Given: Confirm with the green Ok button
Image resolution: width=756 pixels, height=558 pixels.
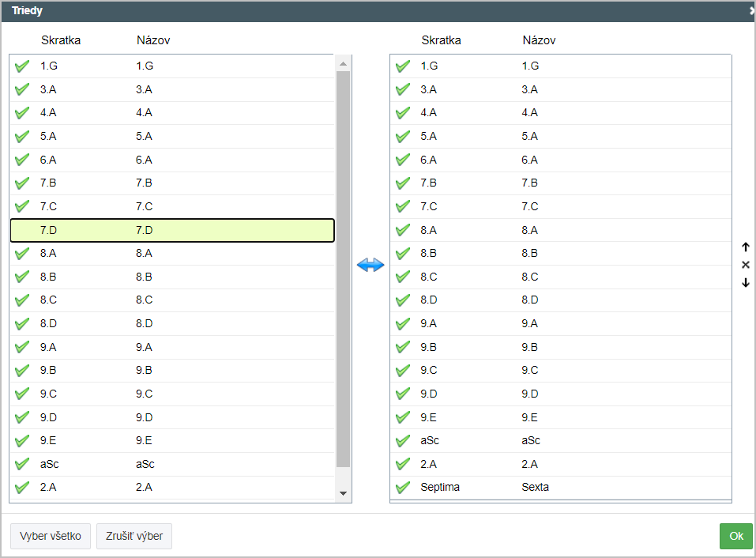Looking at the screenshot, I should tap(735, 536).
